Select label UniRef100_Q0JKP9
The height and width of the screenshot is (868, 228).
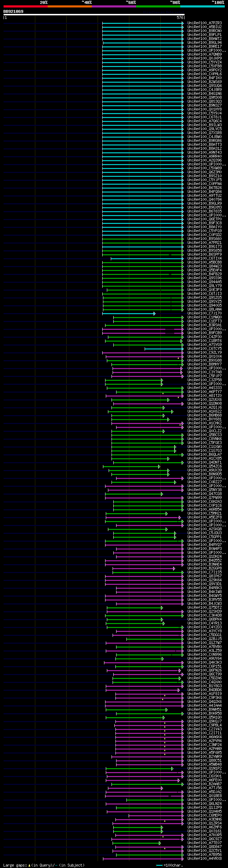click(x=204, y=58)
